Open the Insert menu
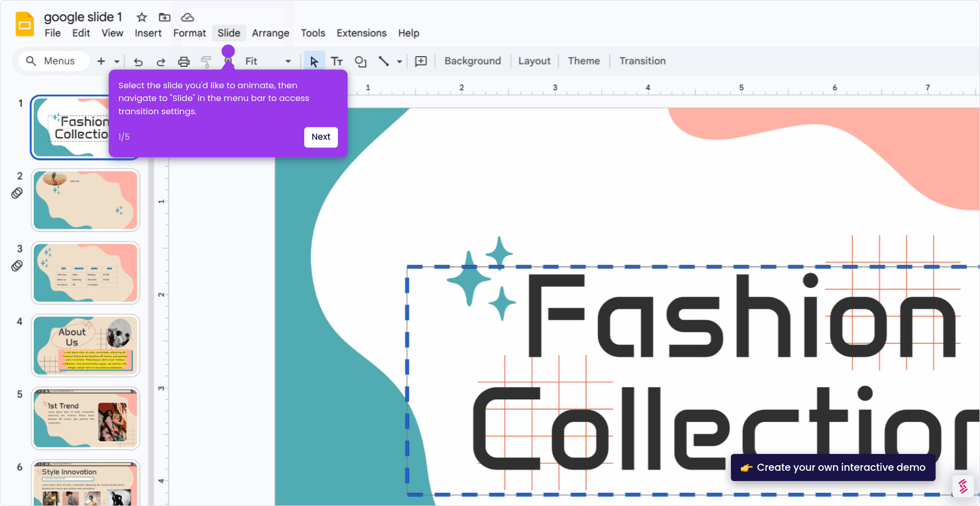The height and width of the screenshot is (506, 980). tap(148, 33)
